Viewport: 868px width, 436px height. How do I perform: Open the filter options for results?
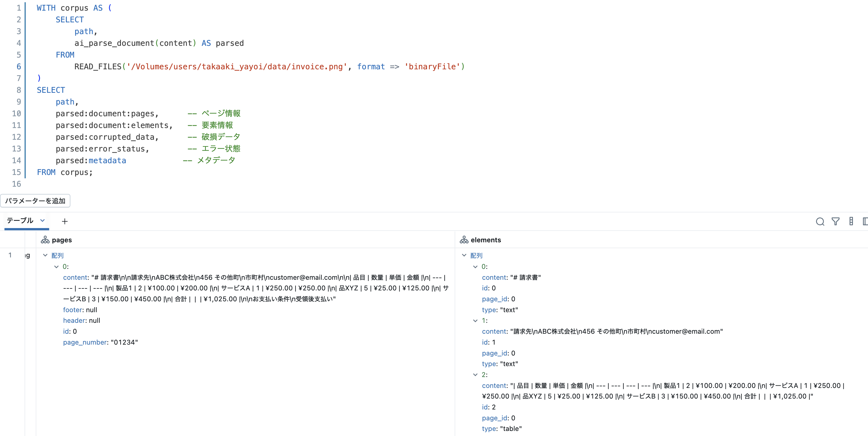tap(836, 222)
